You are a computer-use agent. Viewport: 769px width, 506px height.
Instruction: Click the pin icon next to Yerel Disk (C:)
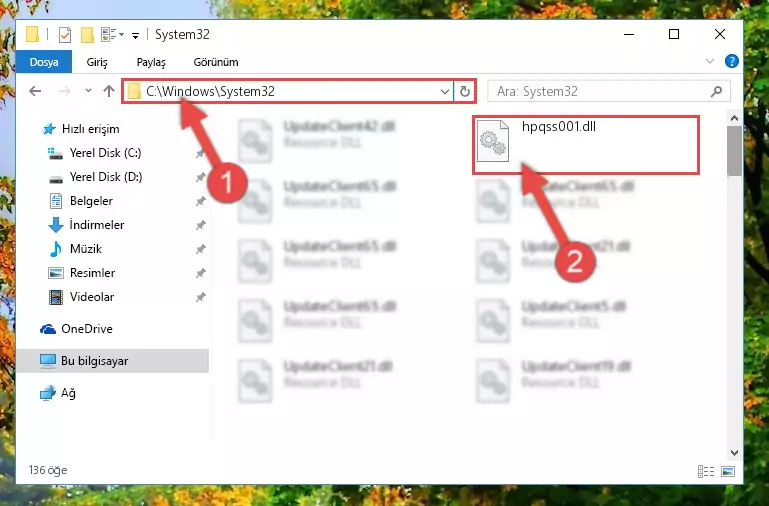pyautogui.click(x=200, y=153)
